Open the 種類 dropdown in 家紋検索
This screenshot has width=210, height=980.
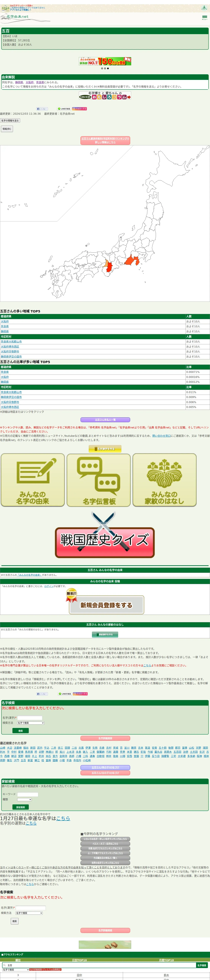click(24, 799)
